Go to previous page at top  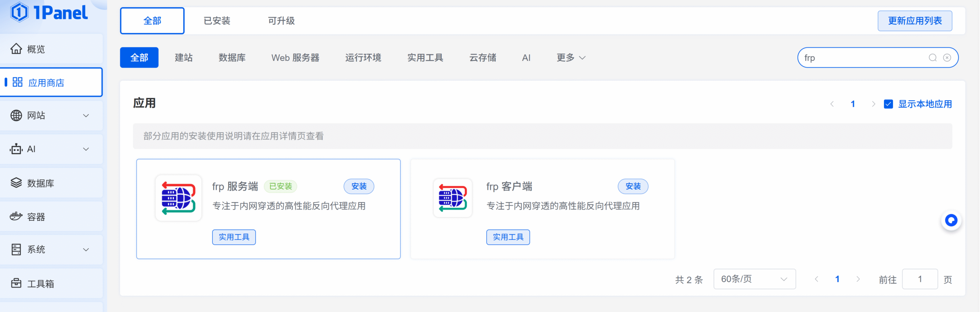pos(832,104)
